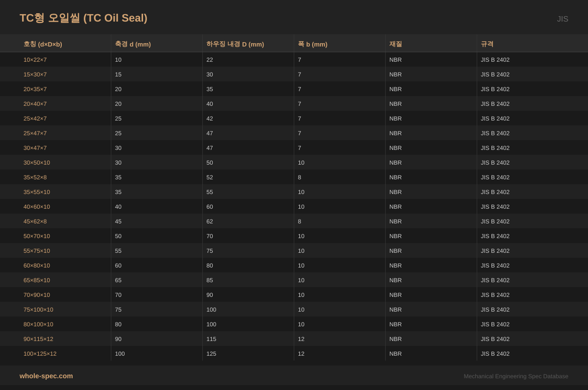Click the 호칭 (d×D×b) column header
This screenshot has width=588, height=390.
(43, 44)
